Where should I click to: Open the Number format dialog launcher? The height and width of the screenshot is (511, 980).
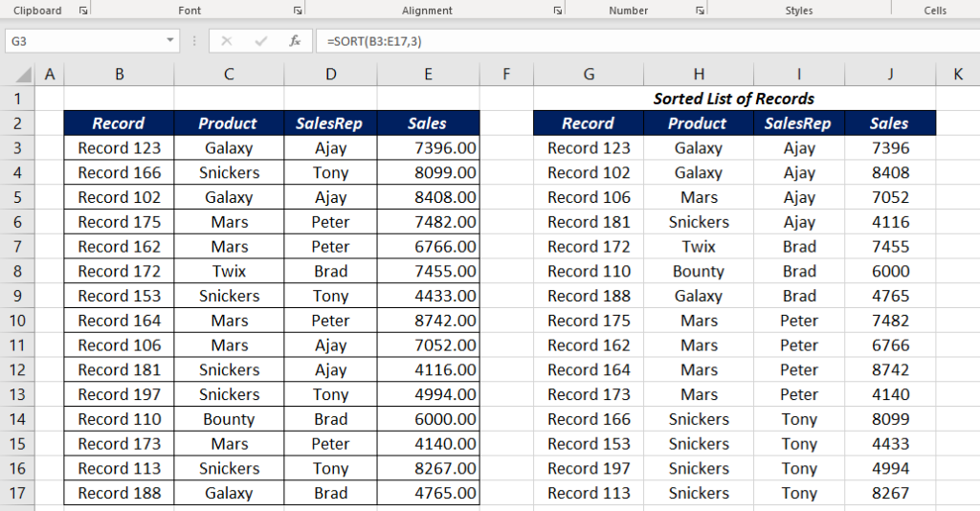(699, 11)
